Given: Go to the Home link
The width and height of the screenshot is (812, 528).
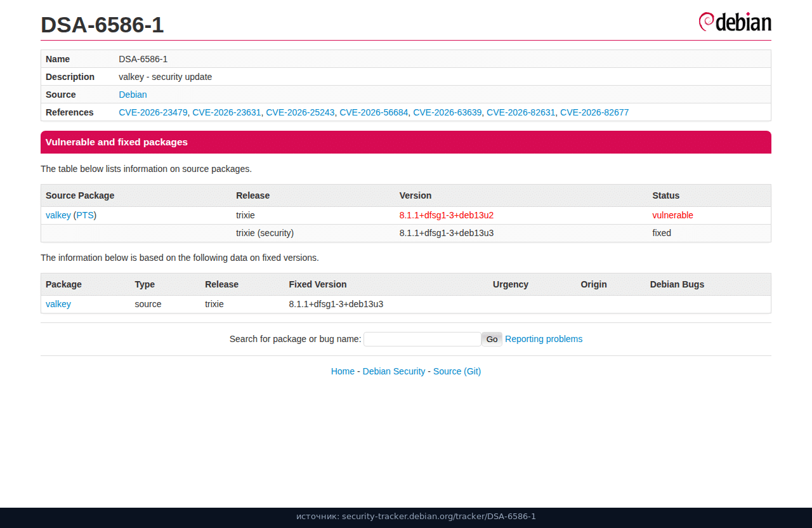Looking at the screenshot, I should [x=343, y=371].
